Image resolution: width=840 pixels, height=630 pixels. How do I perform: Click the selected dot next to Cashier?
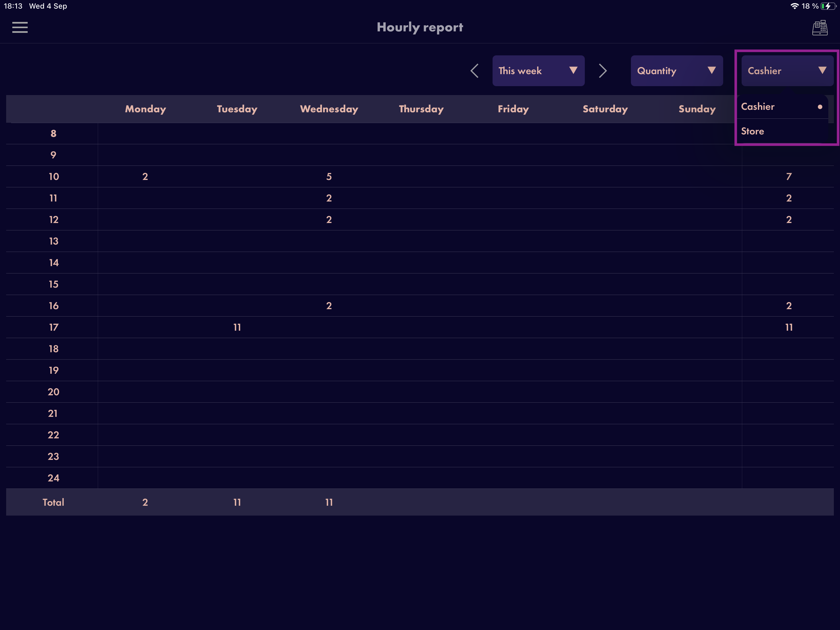click(820, 107)
